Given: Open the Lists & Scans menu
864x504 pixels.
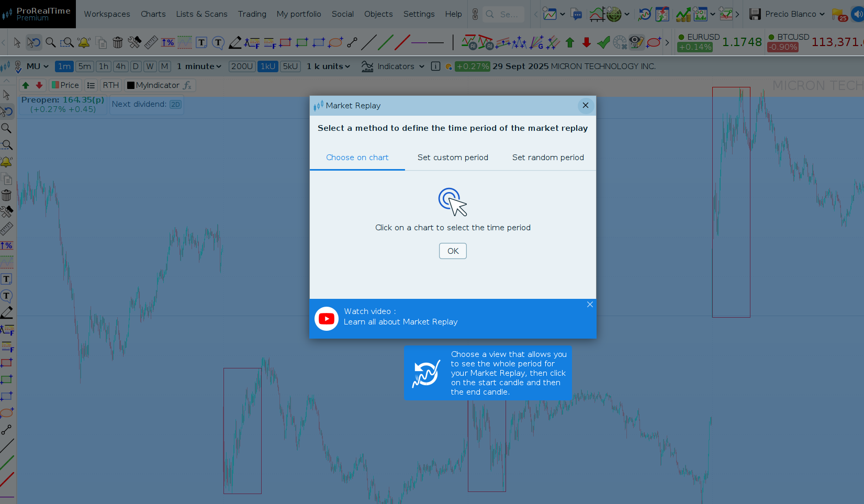Looking at the screenshot, I should pyautogui.click(x=201, y=14).
